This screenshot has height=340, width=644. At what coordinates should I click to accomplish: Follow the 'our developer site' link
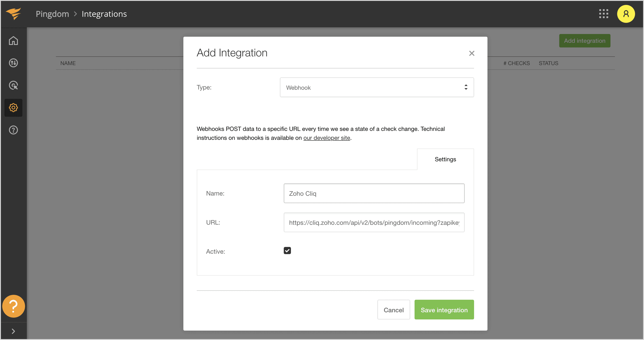coord(326,138)
